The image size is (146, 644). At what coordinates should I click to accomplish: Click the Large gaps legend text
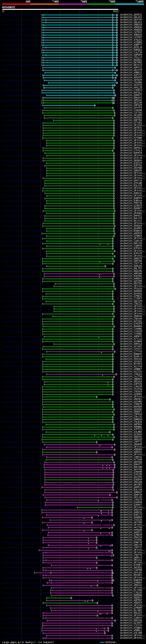10,642
